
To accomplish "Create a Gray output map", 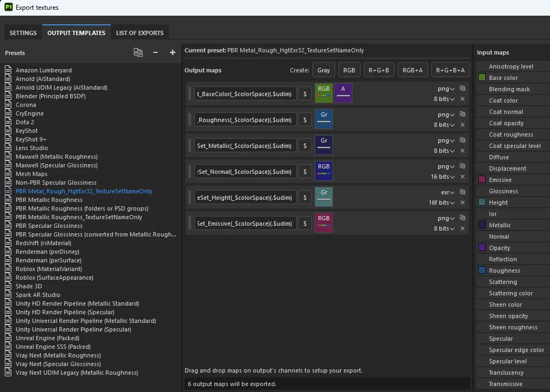I will [x=324, y=70].
